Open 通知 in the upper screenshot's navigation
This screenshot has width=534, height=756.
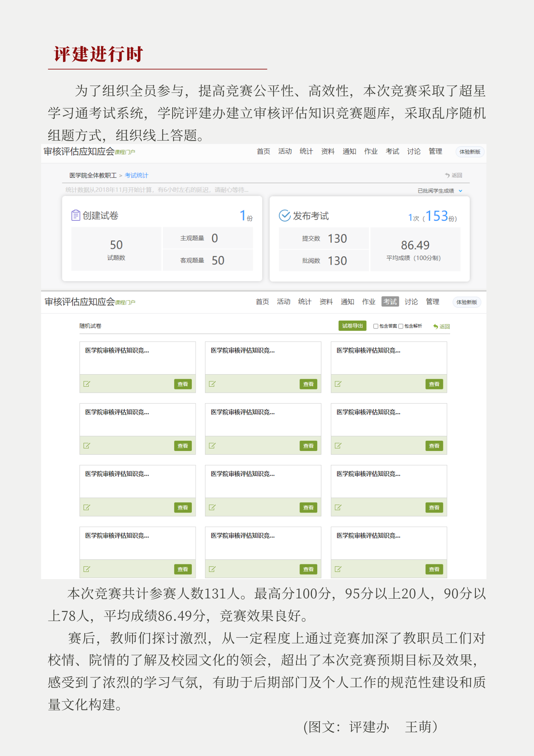coord(349,152)
